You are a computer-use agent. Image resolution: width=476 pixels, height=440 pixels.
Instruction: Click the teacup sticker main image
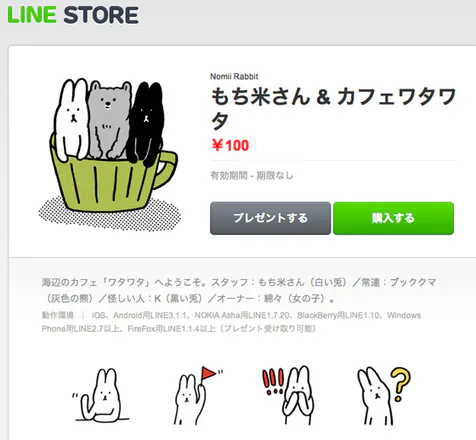110,154
